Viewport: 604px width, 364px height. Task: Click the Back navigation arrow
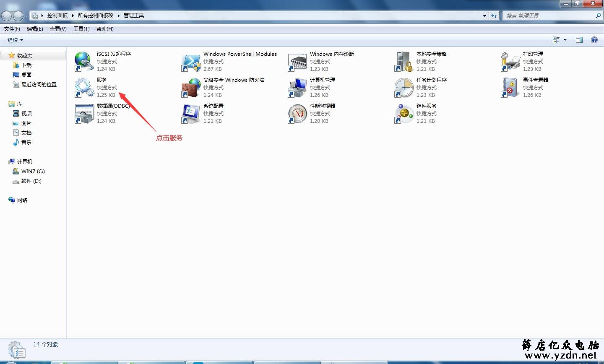(x=7, y=16)
